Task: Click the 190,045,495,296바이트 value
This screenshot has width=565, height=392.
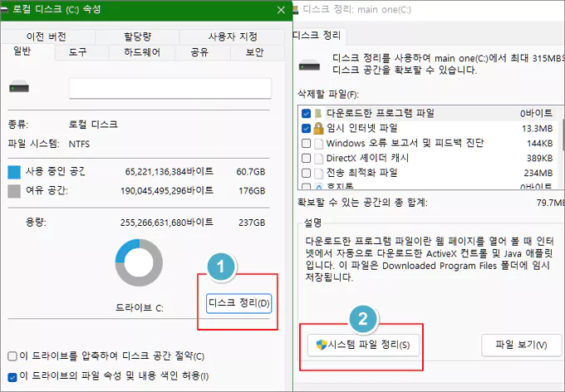Action: coord(167,190)
